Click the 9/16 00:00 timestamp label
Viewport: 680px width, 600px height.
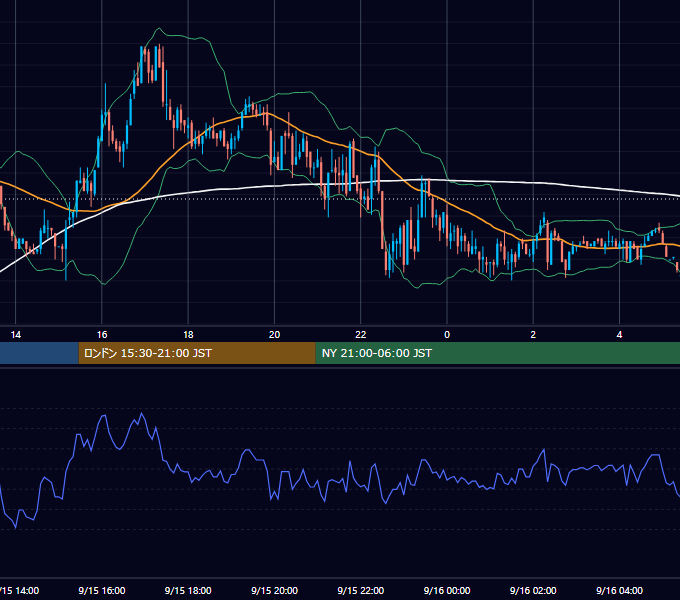point(447,590)
